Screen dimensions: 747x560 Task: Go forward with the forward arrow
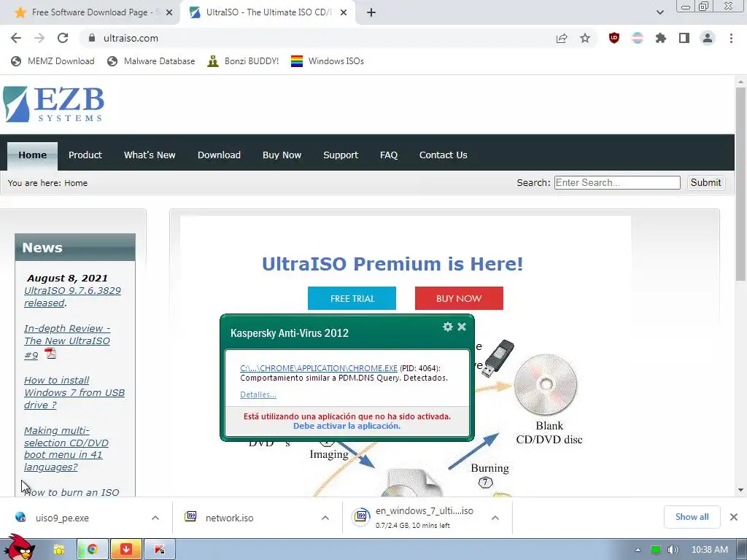click(x=39, y=38)
